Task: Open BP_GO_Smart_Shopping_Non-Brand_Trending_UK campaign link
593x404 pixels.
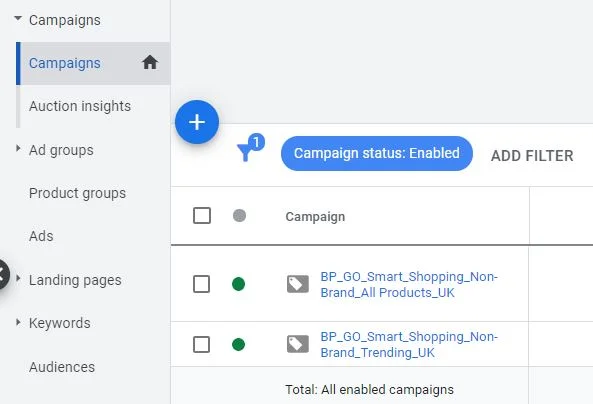Action: click(409, 345)
